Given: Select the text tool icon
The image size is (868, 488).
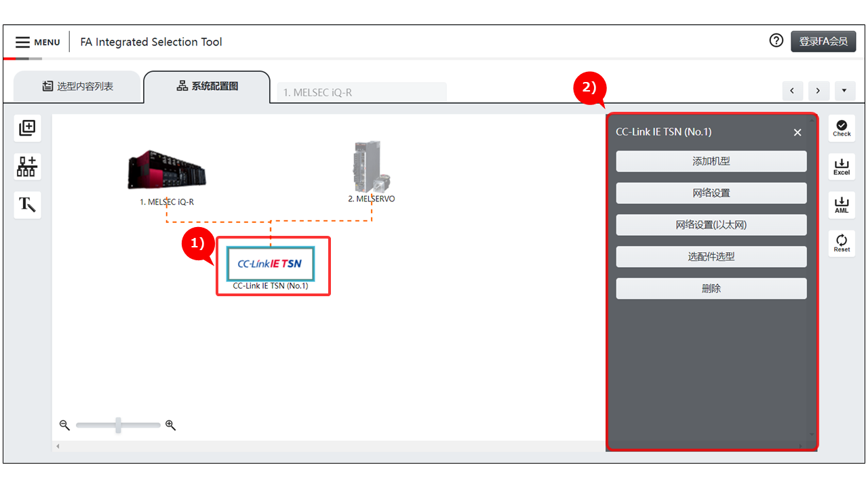Looking at the screenshot, I should pos(27,204).
